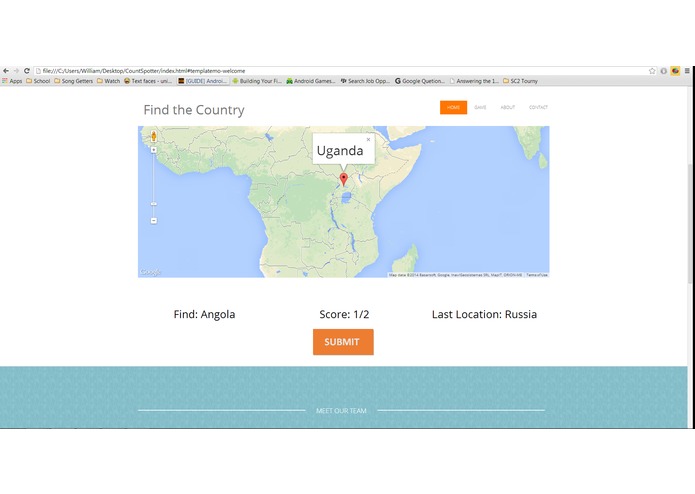The height and width of the screenshot is (494, 695).
Task: Zoom in with the map plus button
Action: [x=154, y=150]
